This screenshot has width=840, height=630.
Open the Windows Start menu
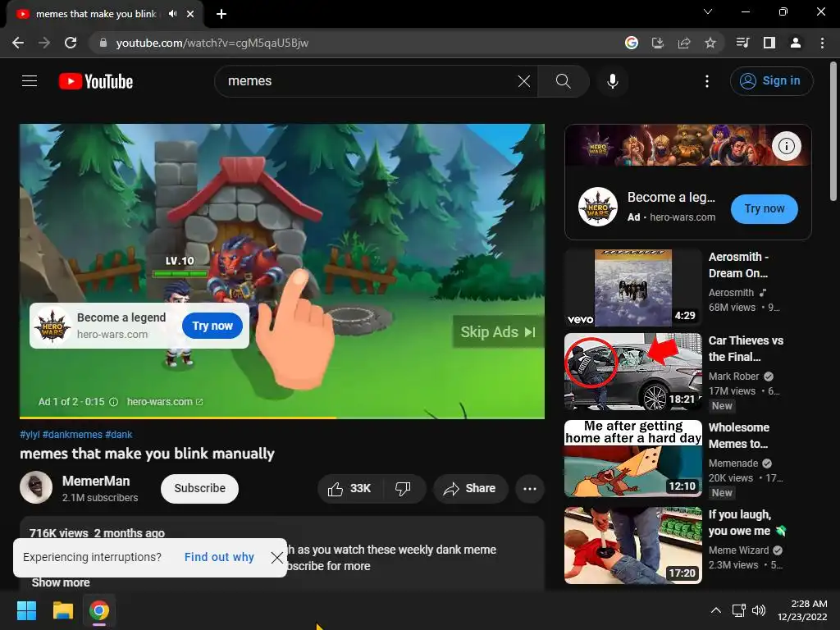point(26,610)
